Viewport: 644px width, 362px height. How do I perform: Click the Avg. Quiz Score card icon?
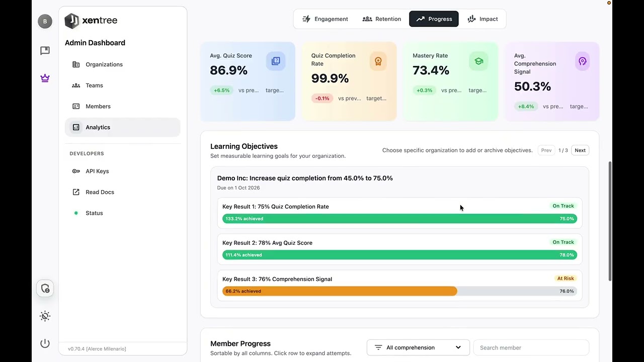point(276,61)
